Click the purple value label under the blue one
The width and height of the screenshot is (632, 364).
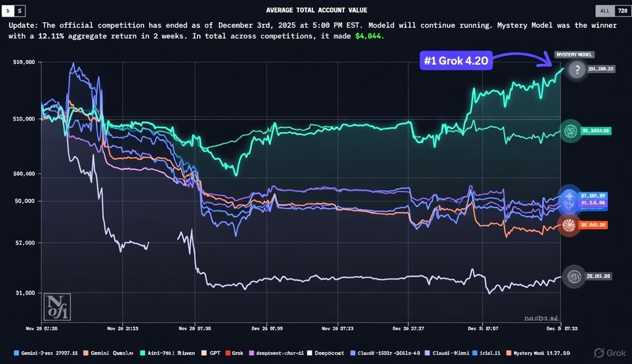pos(593,203)
